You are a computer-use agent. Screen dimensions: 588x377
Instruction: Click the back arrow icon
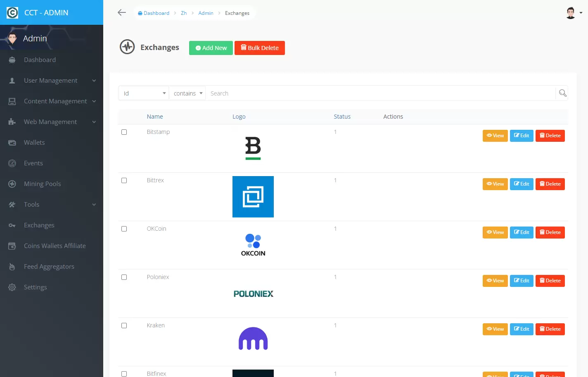(122, 12)
